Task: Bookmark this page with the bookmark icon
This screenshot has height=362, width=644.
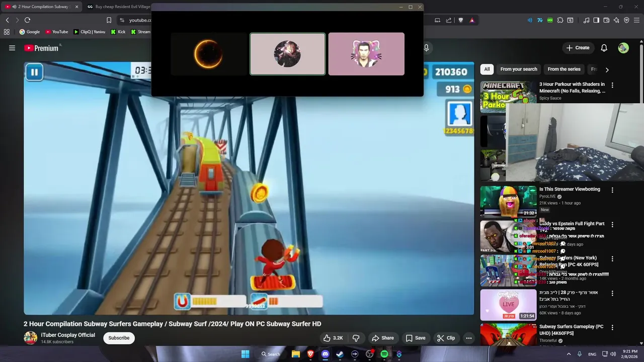Action: coord(109,20)
